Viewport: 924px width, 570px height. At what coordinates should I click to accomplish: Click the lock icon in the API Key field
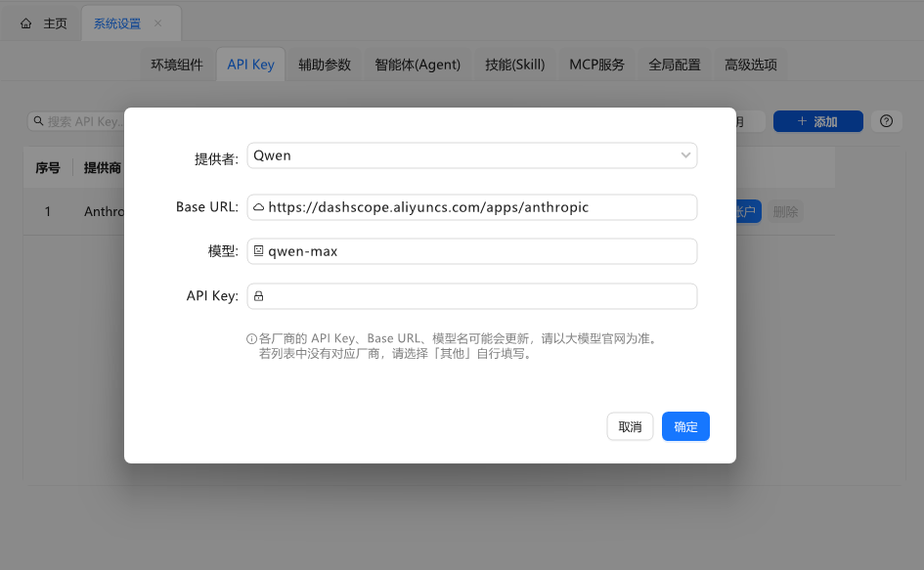point(259,295)
